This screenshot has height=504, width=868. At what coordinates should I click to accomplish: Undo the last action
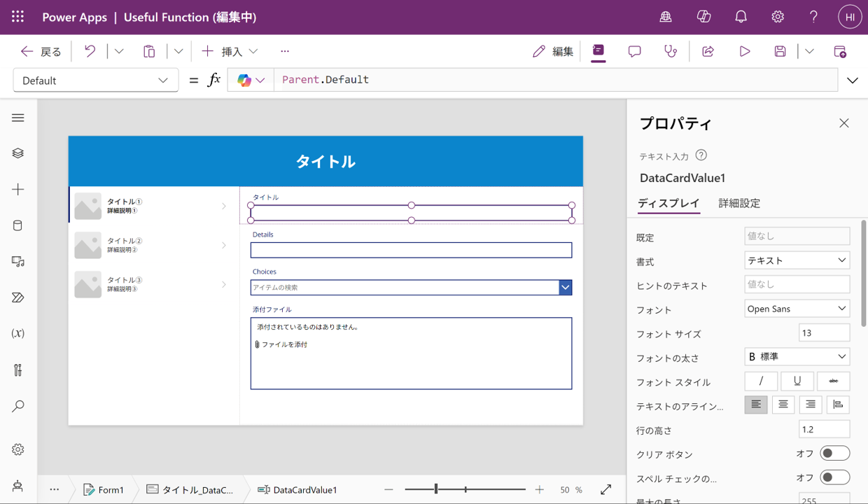coord(90,51)
